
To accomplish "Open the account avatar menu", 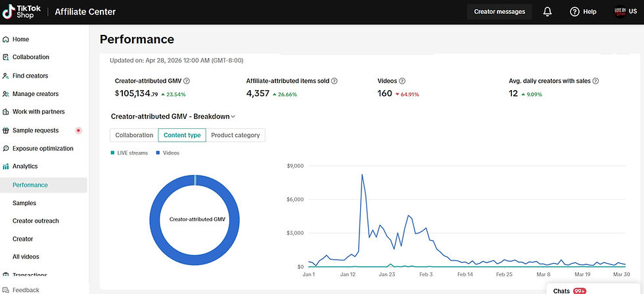I will click(620, 12).
